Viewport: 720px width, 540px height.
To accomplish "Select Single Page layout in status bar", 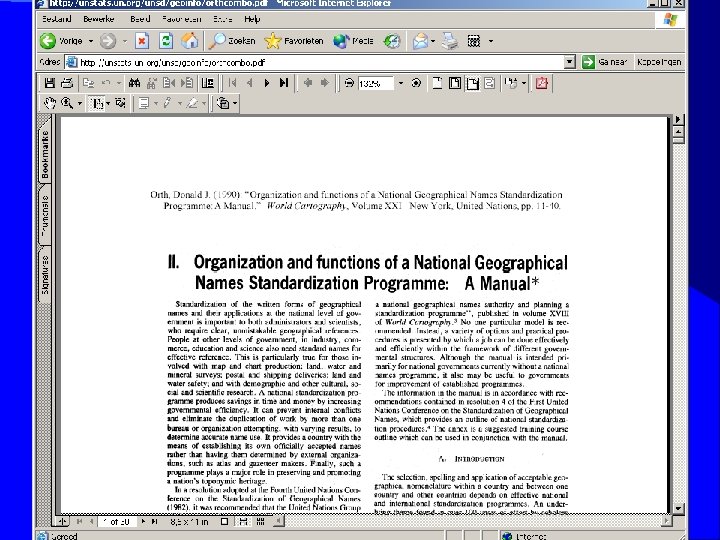I will point(225,522).
